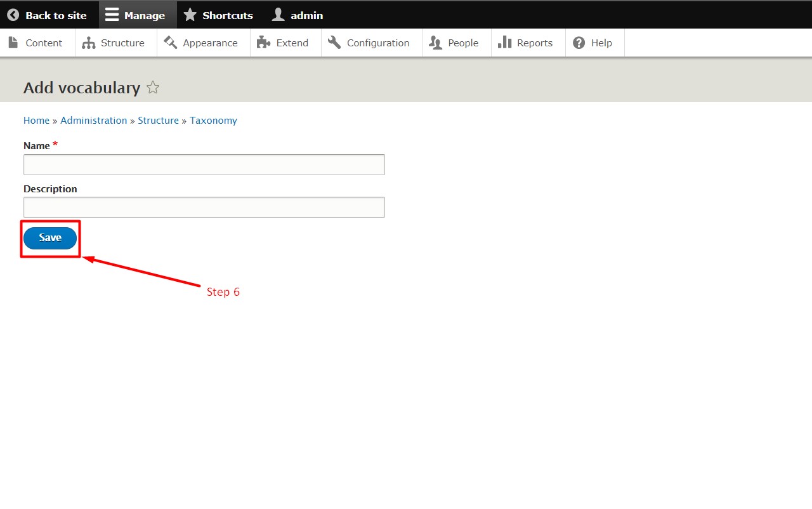Screen dimensions: 812x509
Task: Add page to shortcuts with star icon
Action: [x=153, y=88]
